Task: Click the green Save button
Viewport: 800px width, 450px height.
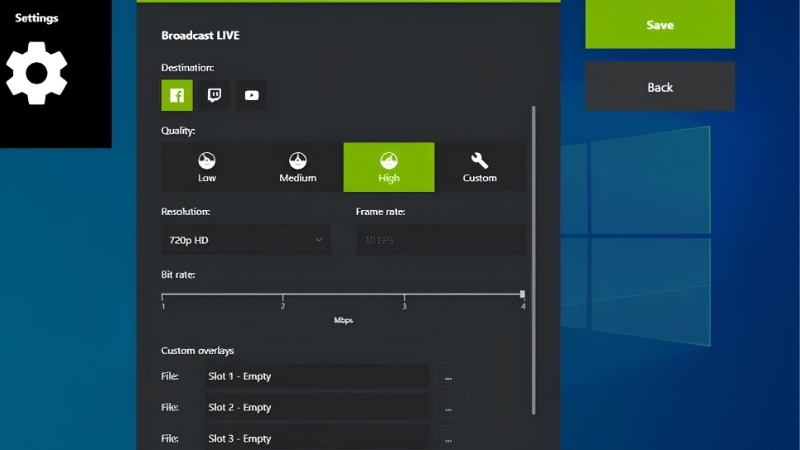Action: pos(660,24)
